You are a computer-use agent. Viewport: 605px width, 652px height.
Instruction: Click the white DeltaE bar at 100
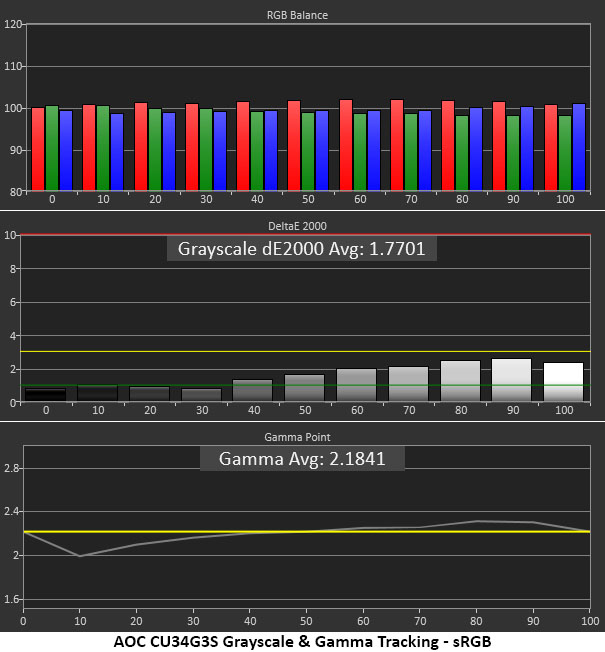click(x=563, y=382)
